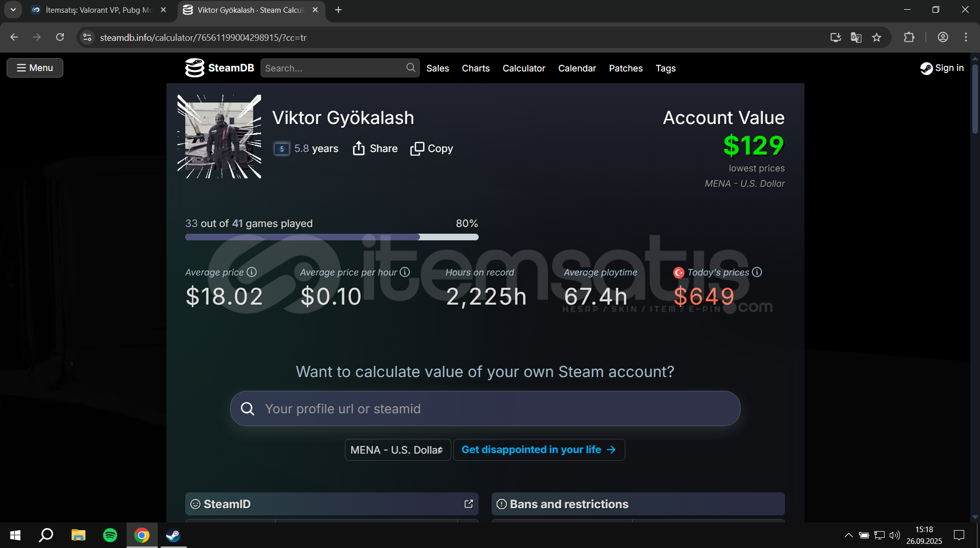Click the Account Value $129 amount

(x=753, y=145)
